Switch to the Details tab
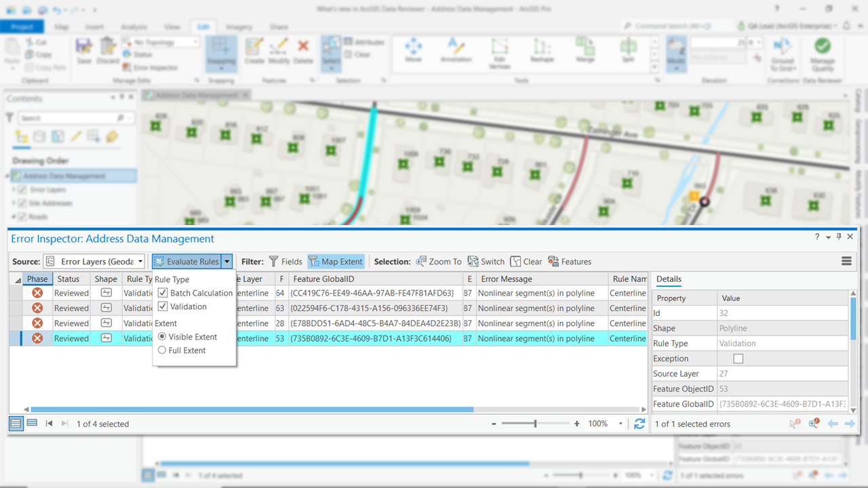Viewport: 868px width, 488px height. point(669,279)
